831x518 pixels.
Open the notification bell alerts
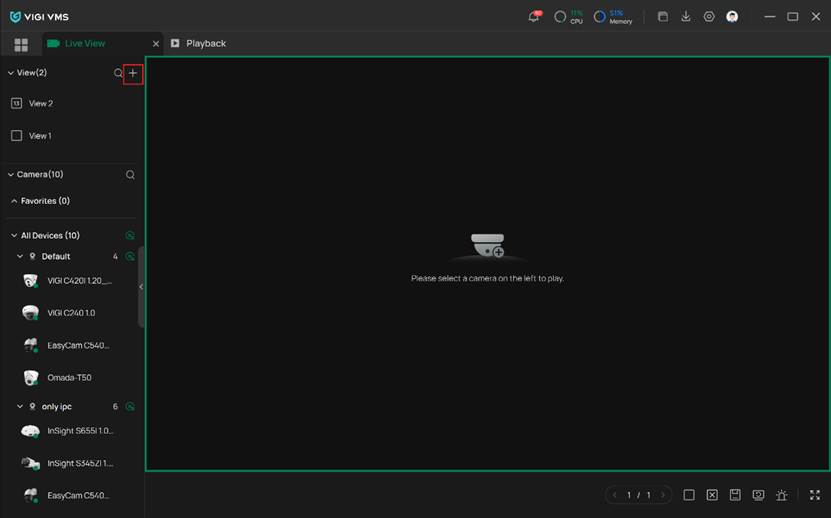click(534, 17)
